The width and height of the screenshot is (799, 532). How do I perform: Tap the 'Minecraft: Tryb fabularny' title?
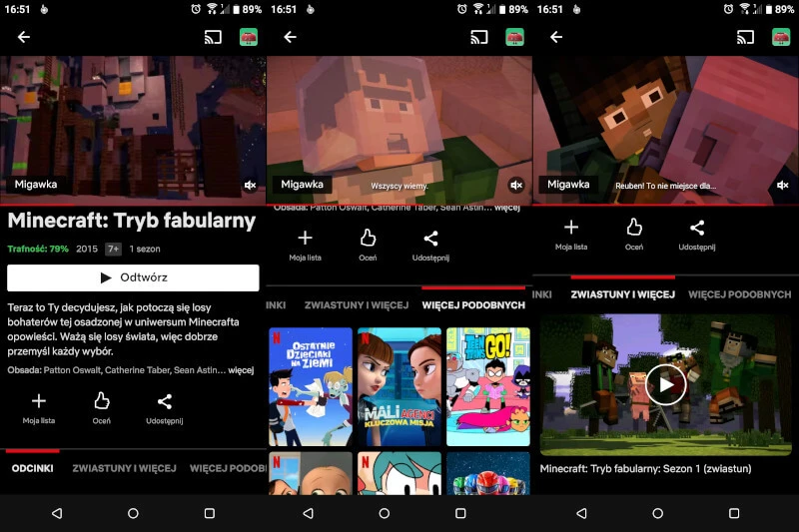132,221
